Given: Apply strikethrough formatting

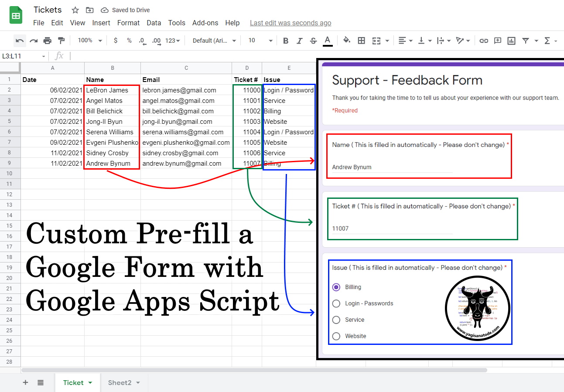Looking at the screenshot, I should 313,41.
